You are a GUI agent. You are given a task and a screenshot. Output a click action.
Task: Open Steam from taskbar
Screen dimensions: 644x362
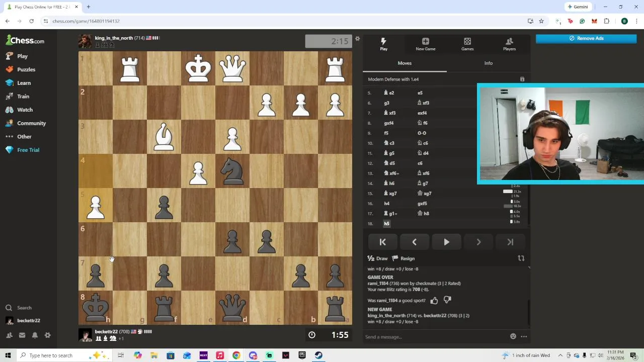pos(318,355)
